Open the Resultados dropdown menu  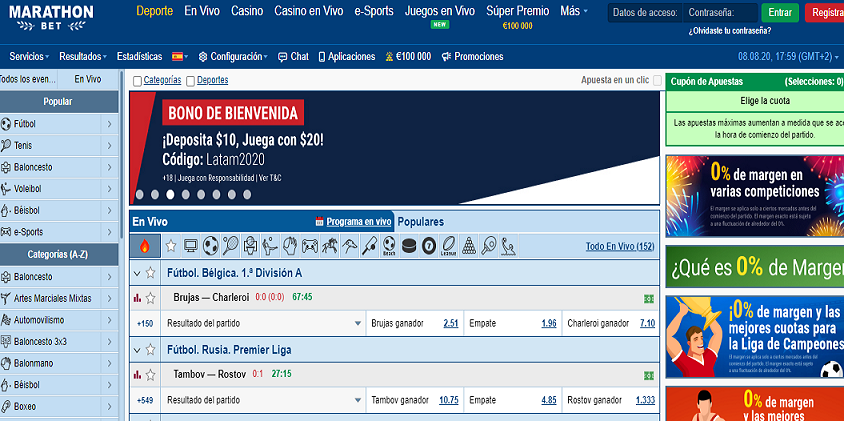(x=83, y=57)
